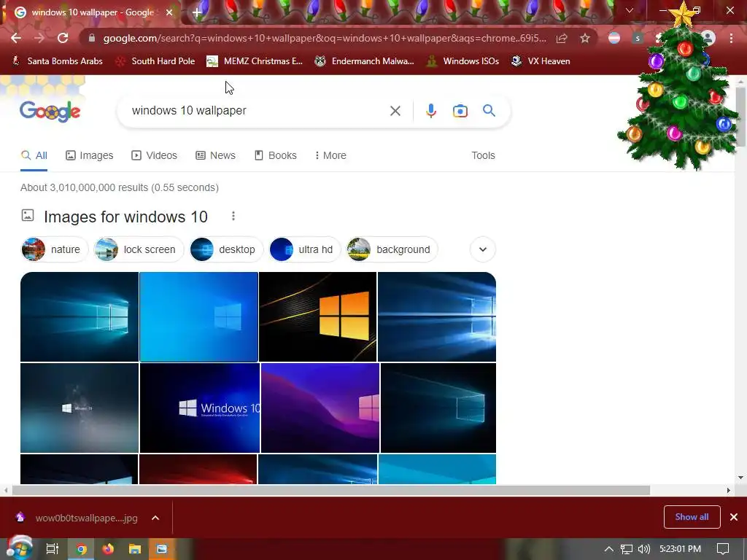The image size is (747, 560).
Task: Open the MEMZ Christmas bookmark
Action: 255,61
